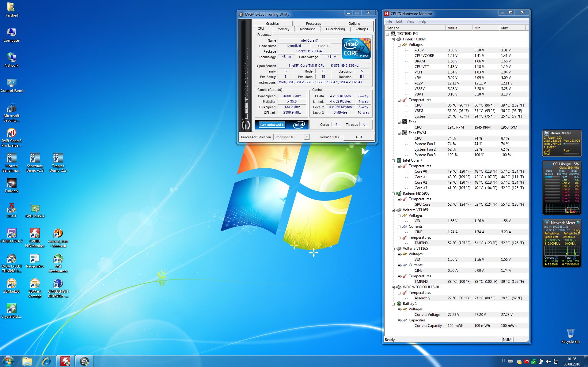
Task: Open View menu in HWMonitor
Action: 410,21
